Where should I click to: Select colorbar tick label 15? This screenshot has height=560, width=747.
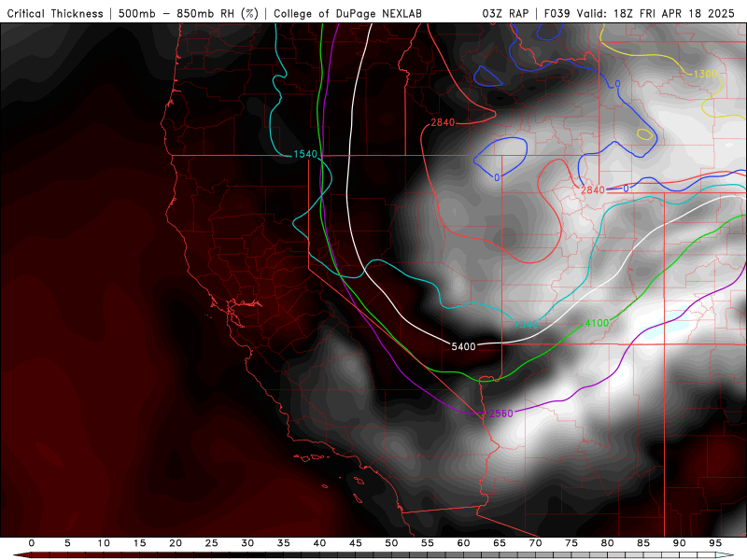tap(139, 543)
